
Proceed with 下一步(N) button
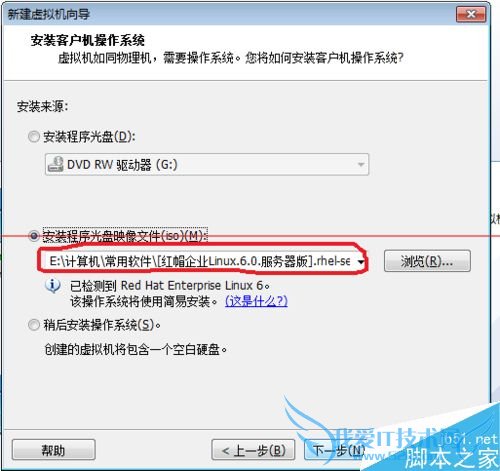(x=337, y=450)
